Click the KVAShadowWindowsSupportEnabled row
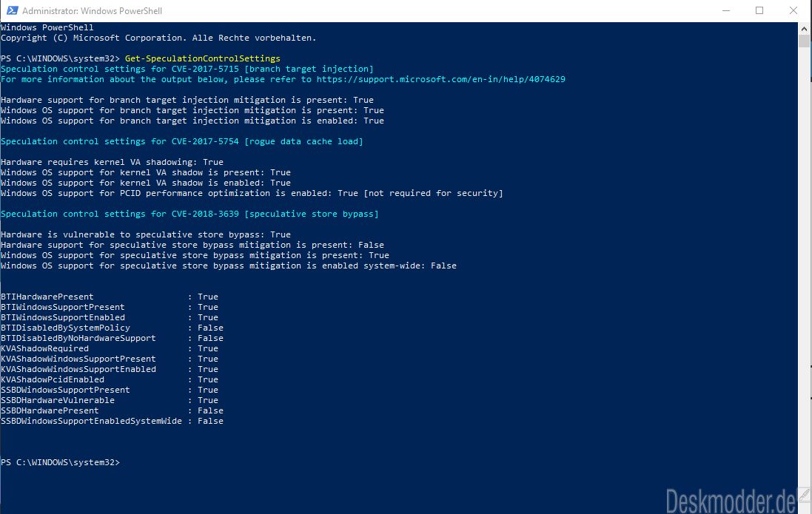The width and height of the screenshot is (812, 514). tap(110, 369)
